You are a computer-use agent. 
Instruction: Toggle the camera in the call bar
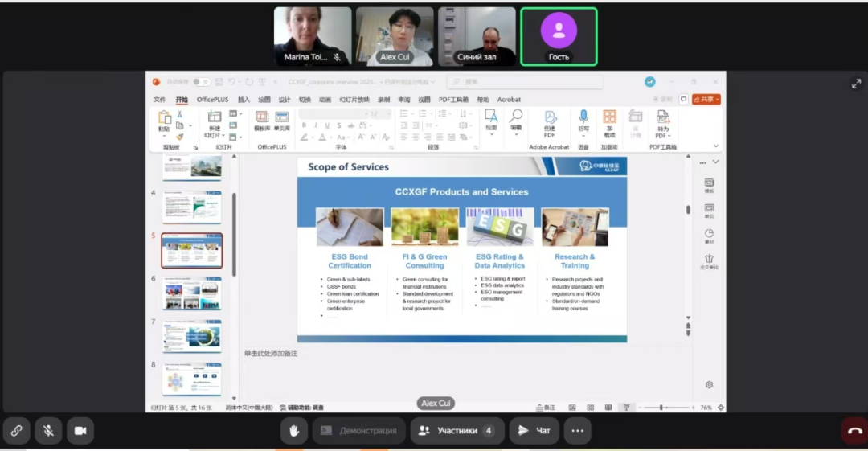pos(80,431)
